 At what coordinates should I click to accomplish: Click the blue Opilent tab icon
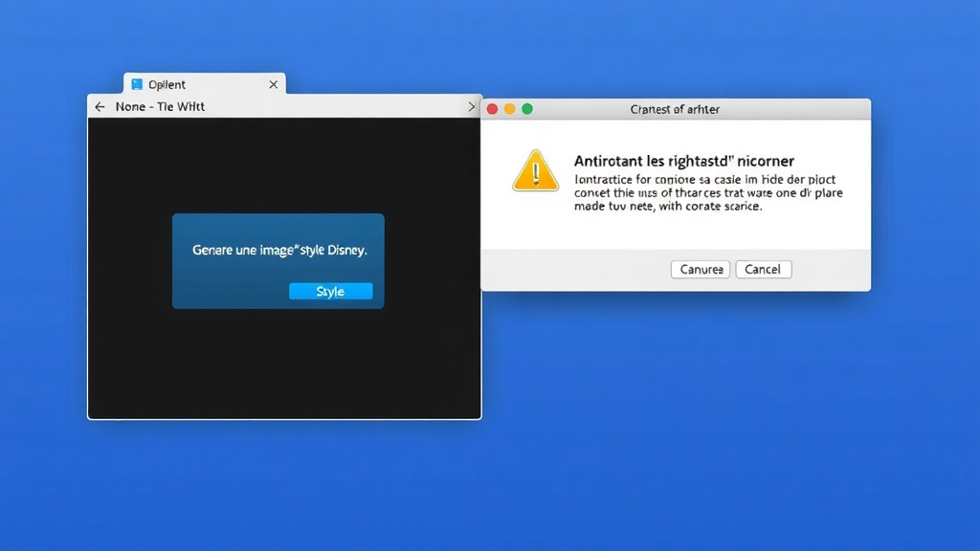point(137,84)
